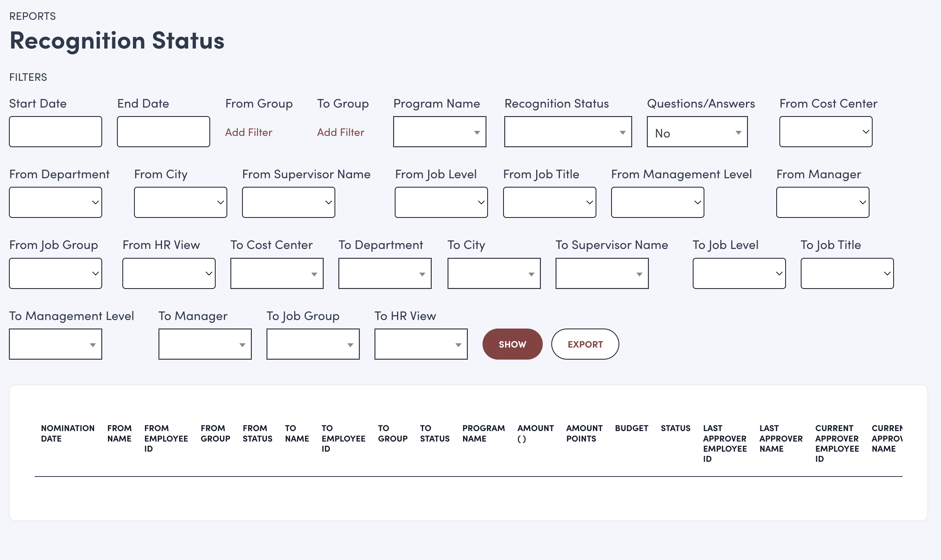Click the Start Date input field
941x560 pixels.
pyautogui.click(x=56, y=132)
